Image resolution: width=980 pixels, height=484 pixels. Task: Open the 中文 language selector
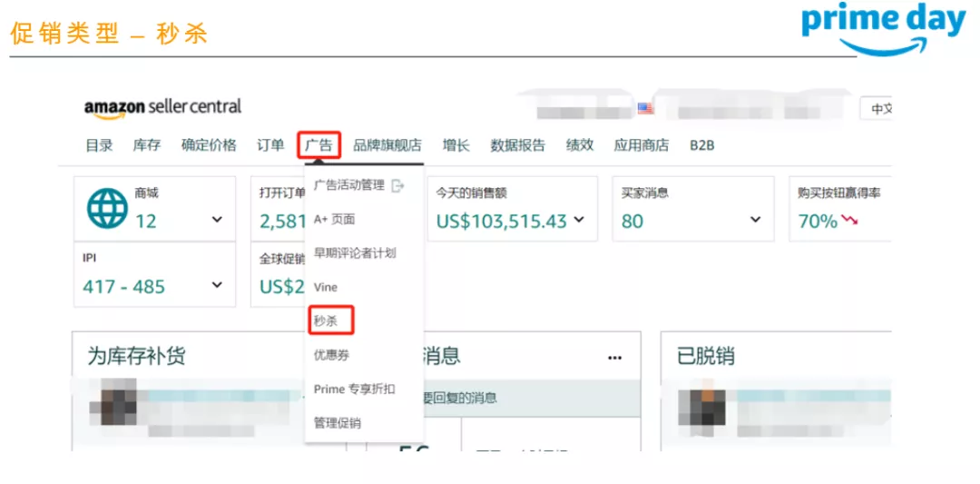tap(877, 109)
